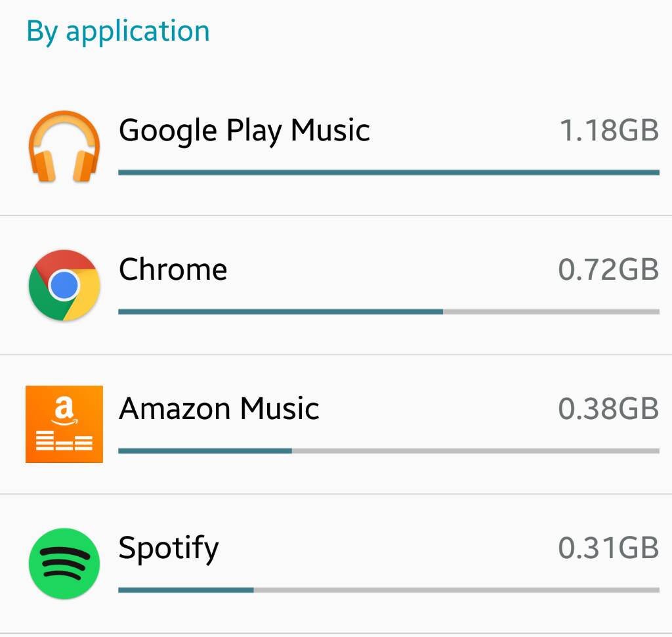This screenshot has height=637, width=672.
Task: Tap the Chrome browser icon
Action: [64, 285]
